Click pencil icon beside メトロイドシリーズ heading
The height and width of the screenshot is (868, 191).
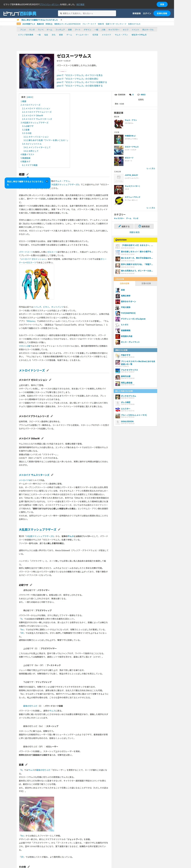tap(48, 370)
